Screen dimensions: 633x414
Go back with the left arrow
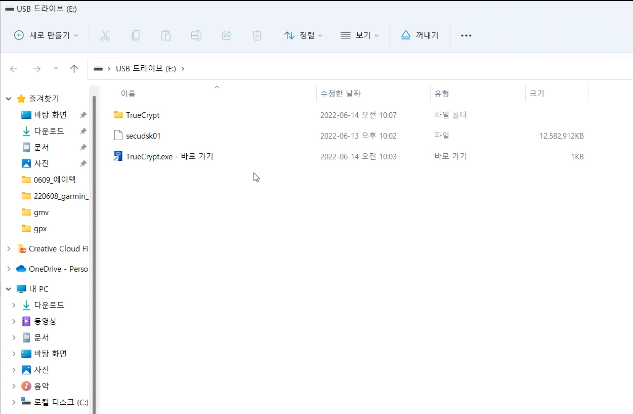14,69
